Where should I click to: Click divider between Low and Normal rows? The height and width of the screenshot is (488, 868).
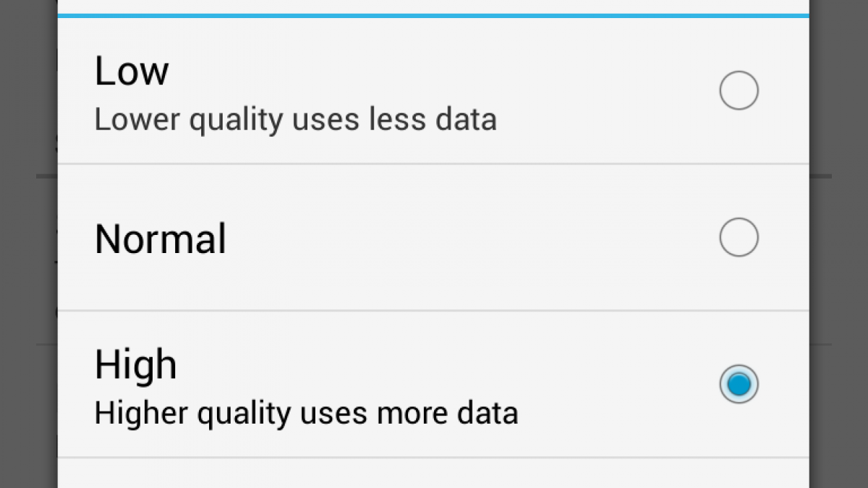[x=434, y=164]
